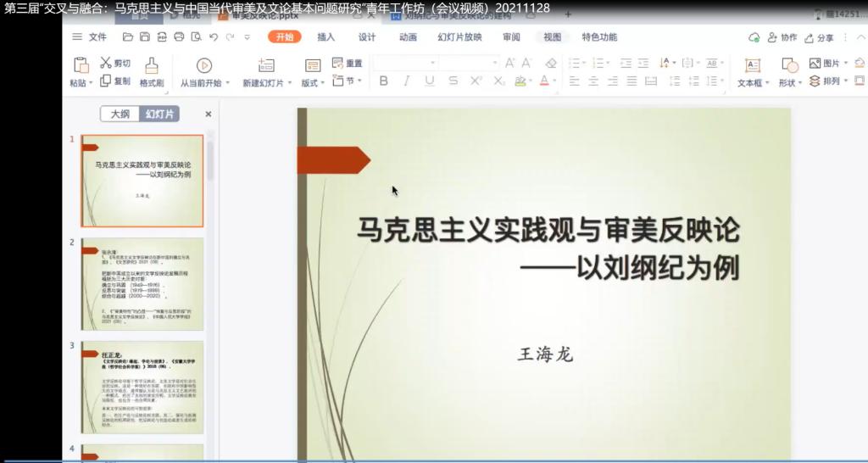Click the Share (分享) button
Viewport: 868px width, 463px height.
820,38
